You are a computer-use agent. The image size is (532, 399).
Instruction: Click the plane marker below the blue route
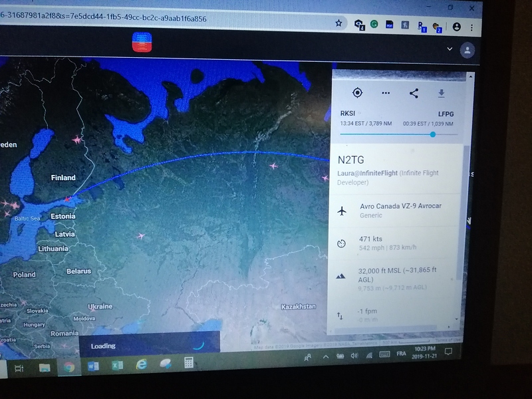tap(273, 166)
